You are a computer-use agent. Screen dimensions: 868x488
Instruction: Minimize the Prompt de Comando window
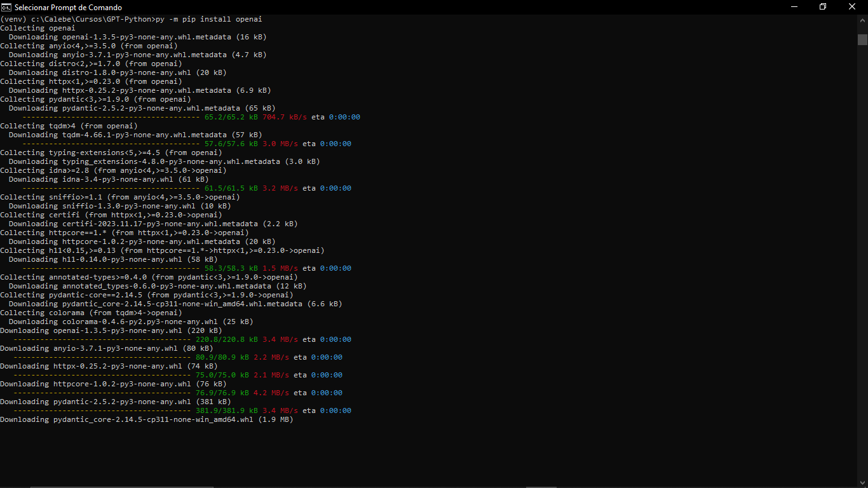click(x=794, y=7)
